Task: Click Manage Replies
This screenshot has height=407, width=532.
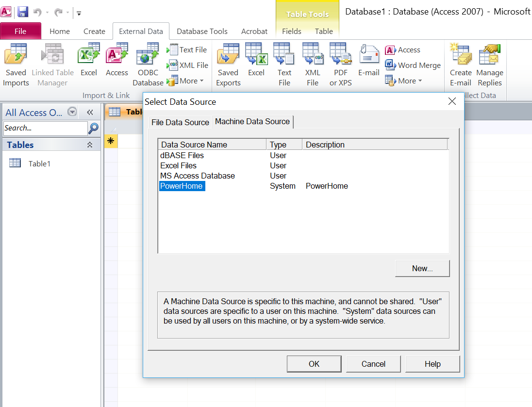Action: [x=490, y=65]
